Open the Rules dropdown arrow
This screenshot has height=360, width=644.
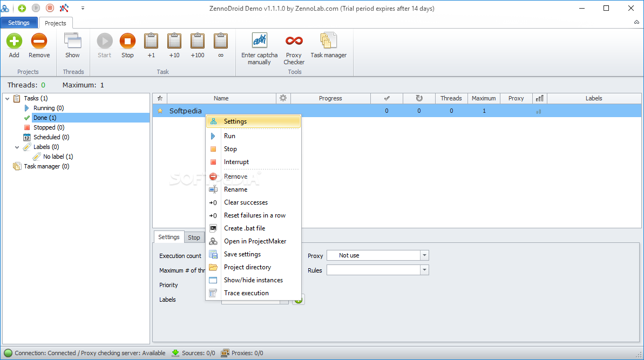point(424,270)
